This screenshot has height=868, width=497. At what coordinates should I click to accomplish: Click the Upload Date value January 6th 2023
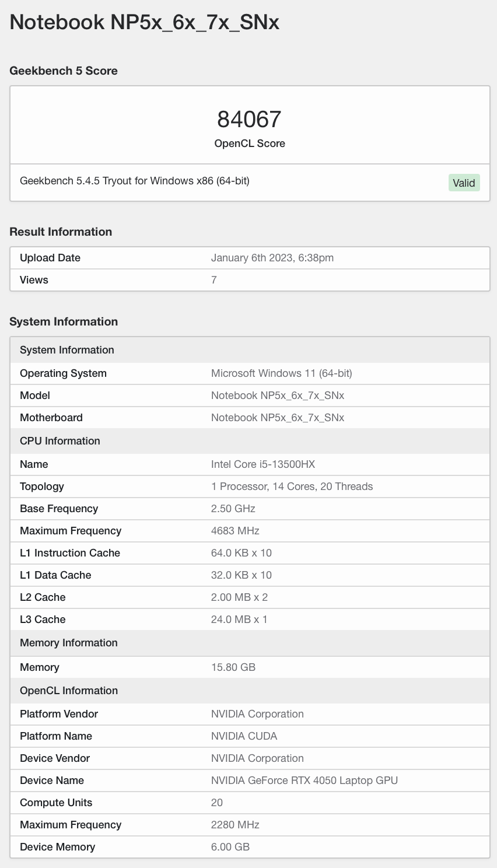(272, 258)
